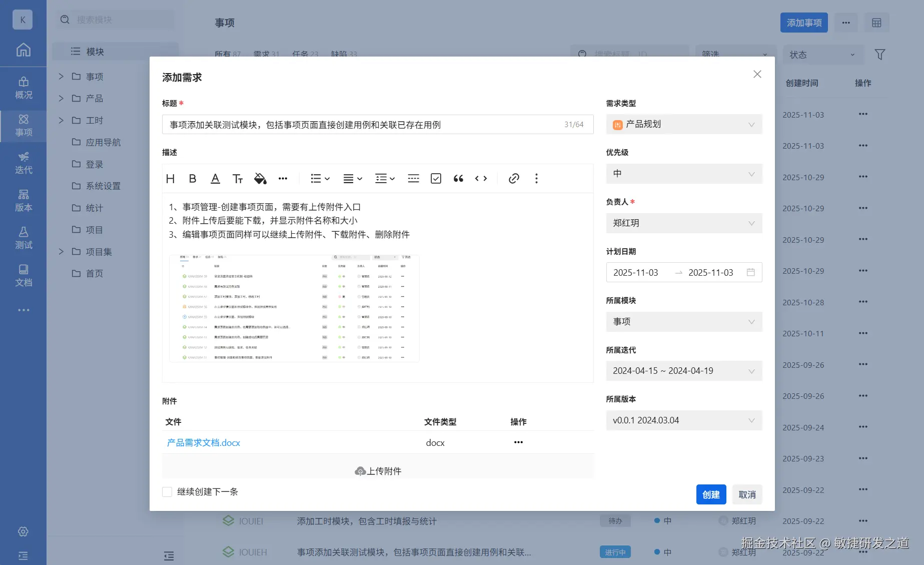This screenshot has width=924, height=565.
Task: Open the 所属模块 dropdown showing 事项
Action: (x=684, y=322)
